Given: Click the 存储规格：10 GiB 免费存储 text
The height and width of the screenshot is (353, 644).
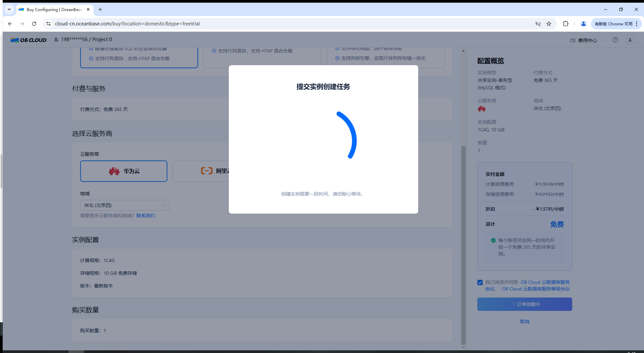Looking at the screenshot, I should (109, 273).
